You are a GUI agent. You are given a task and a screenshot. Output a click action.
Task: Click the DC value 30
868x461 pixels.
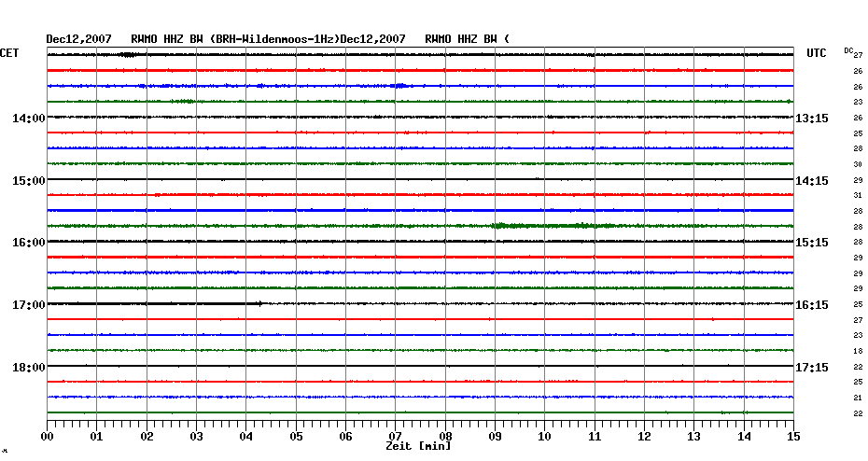tap(858, 165)
